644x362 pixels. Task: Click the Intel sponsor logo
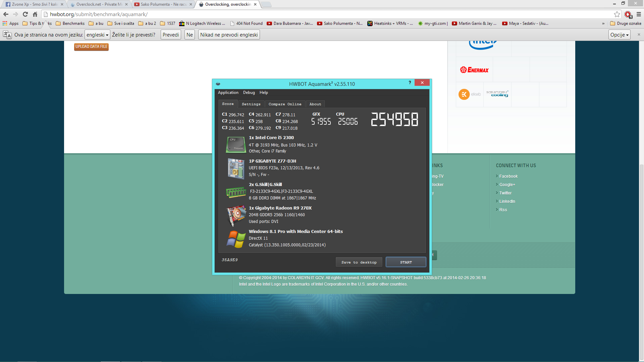pyautogui.click(x=483, y=45)
